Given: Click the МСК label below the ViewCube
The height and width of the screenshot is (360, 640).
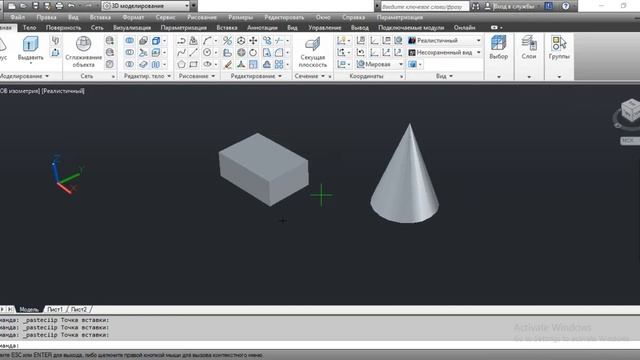Looking at the screenshot, I should tap(629, 140).
